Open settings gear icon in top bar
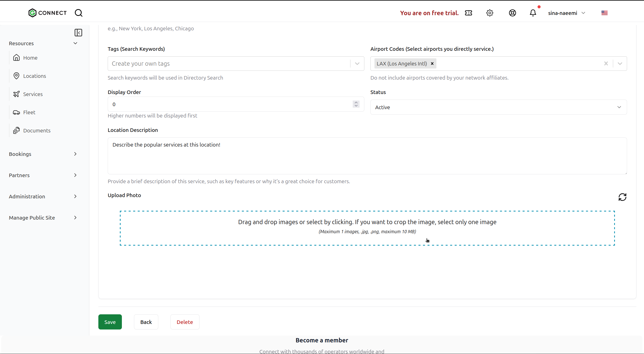 click(490, 13)
